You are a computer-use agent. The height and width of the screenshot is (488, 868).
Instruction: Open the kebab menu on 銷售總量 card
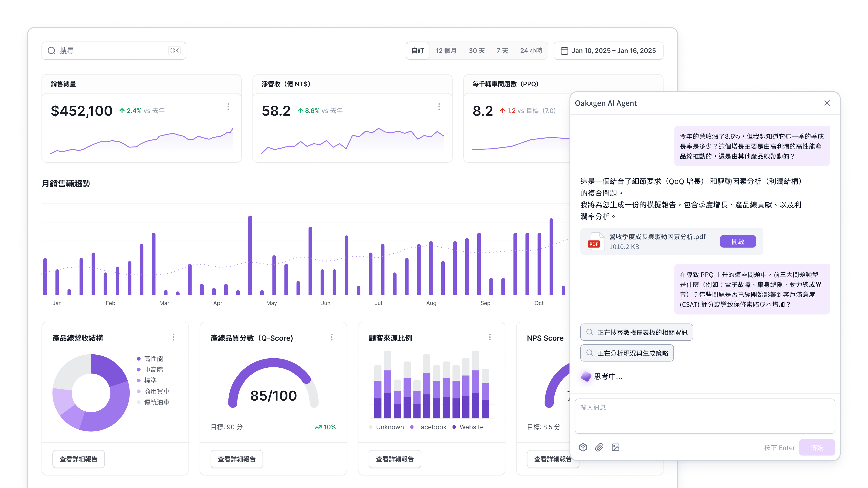tap(228, 106)
